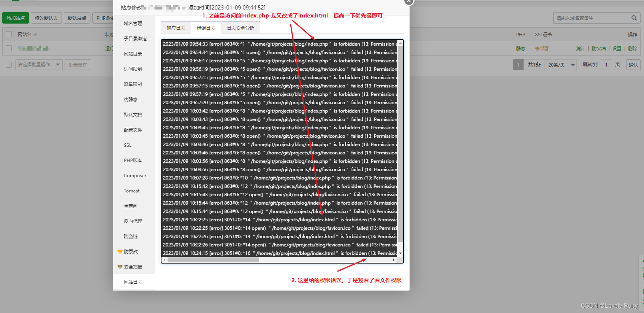Open PHP版本 in the sidebar

pos(133,160)
